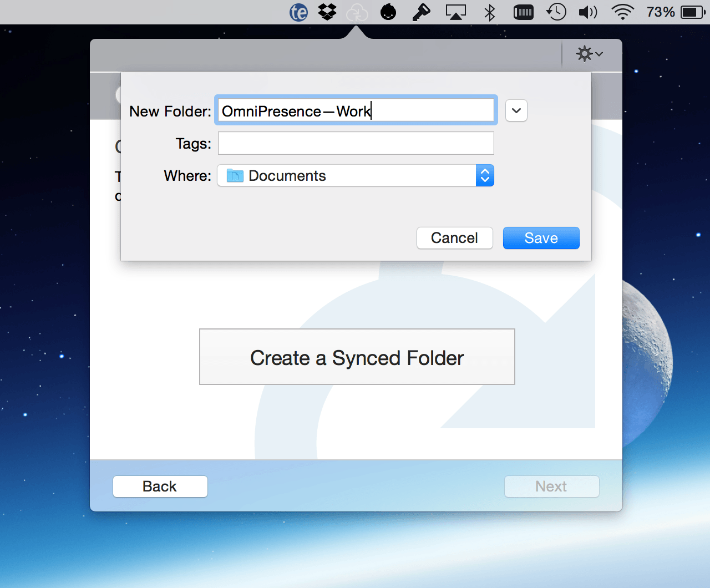This screenshot has height=588, width=710.
Task: Click the Bluetooth status icon
Action: 489,12
